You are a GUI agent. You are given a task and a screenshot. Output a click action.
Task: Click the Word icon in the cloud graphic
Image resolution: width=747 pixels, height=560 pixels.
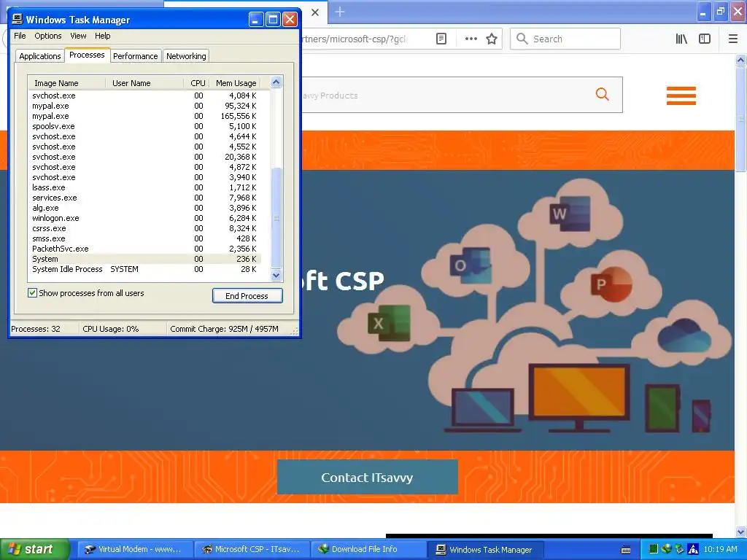coord(570,214)
